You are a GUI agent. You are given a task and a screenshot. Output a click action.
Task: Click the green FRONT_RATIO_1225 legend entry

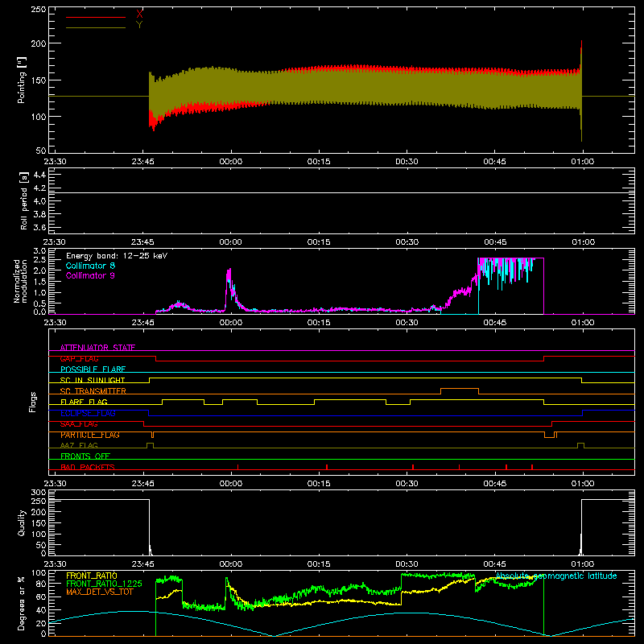pyautogui.click(x=104, y=584)
